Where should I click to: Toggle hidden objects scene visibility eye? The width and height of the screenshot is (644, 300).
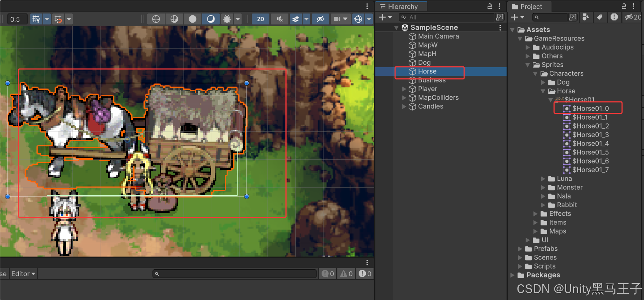pos(321,19)
